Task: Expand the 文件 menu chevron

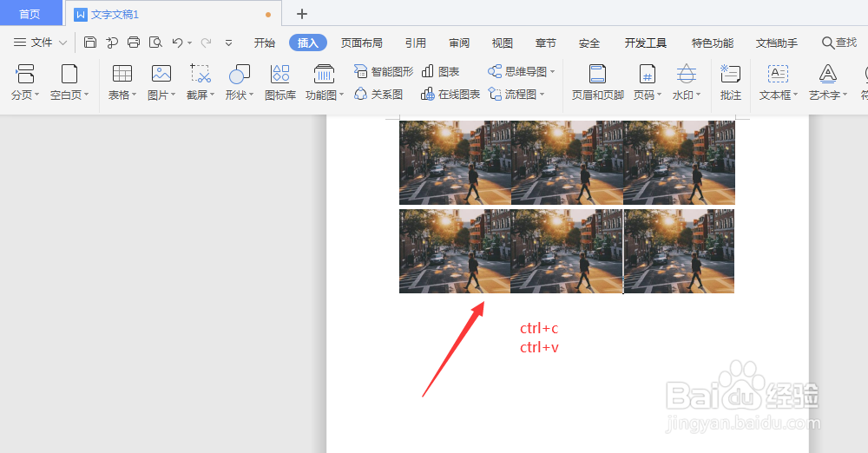Action: pos(62,43)
